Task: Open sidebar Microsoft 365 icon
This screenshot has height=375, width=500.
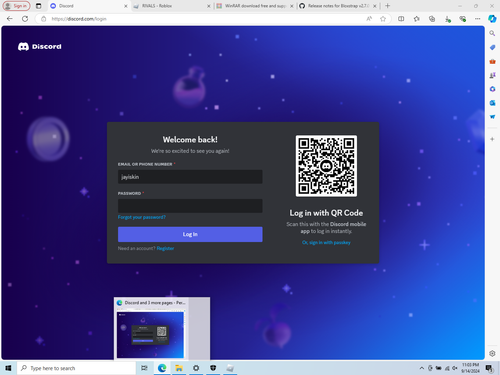Action: [x=492, y=89]
